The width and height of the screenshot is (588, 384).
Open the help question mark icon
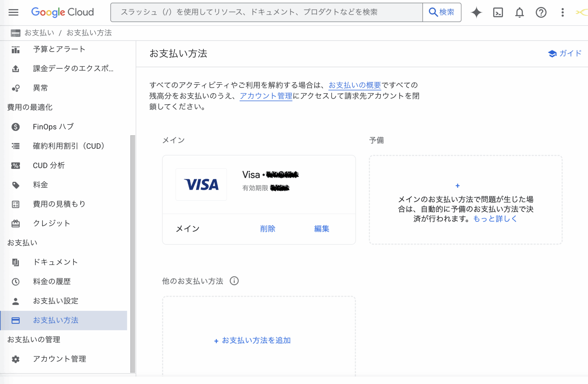541,12
